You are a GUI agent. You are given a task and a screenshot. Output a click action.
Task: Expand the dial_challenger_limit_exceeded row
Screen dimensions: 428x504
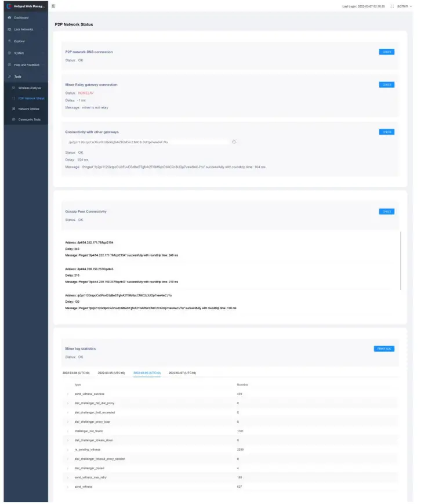point(68,413)
